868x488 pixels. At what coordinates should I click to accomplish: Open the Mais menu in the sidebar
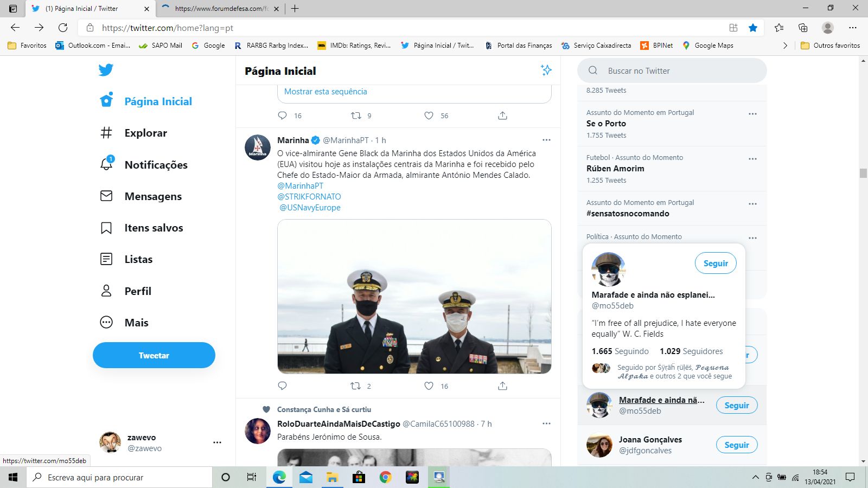pos(124,323)
